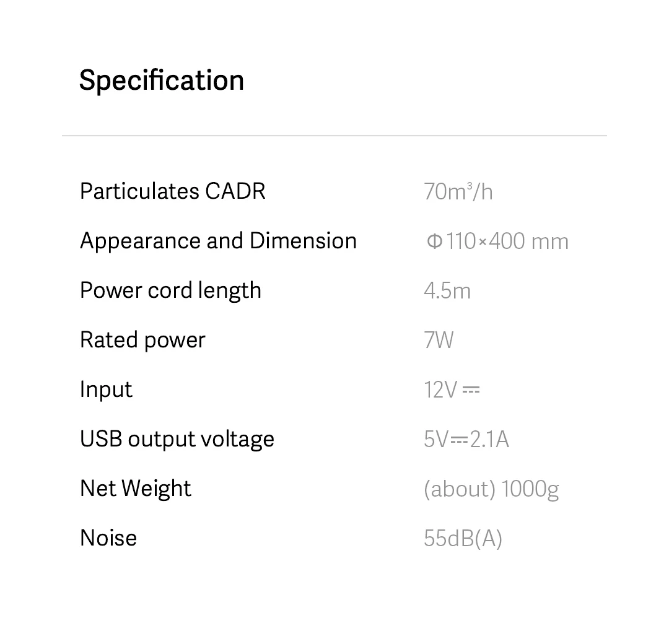Click the 12V input value text
669x644 pixels.
click(x=440, y=389)
